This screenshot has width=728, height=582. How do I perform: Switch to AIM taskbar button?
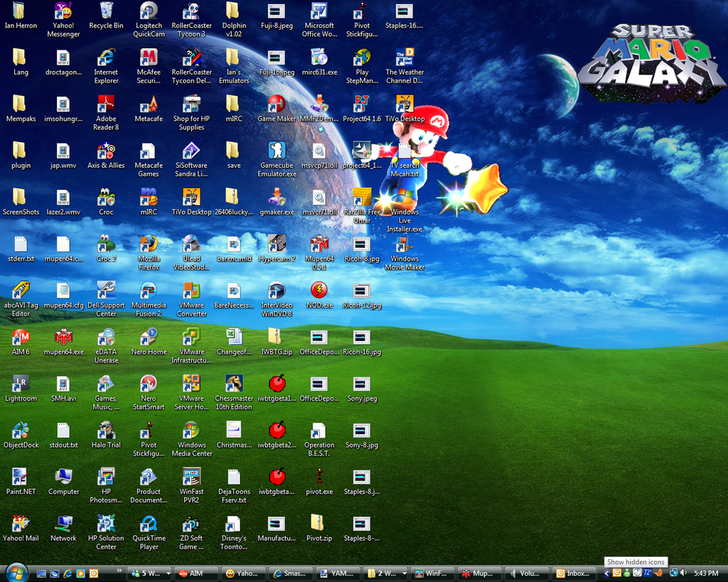(197, 573)
